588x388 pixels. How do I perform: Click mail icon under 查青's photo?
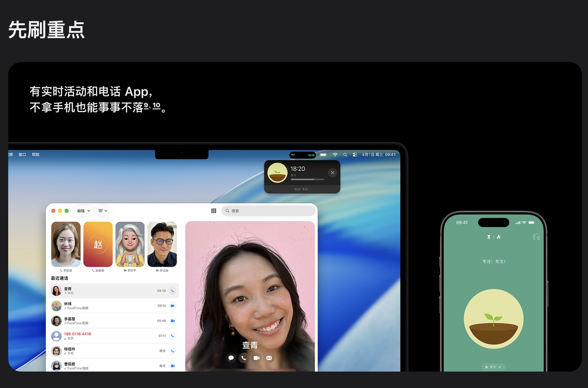pos(269,358)
